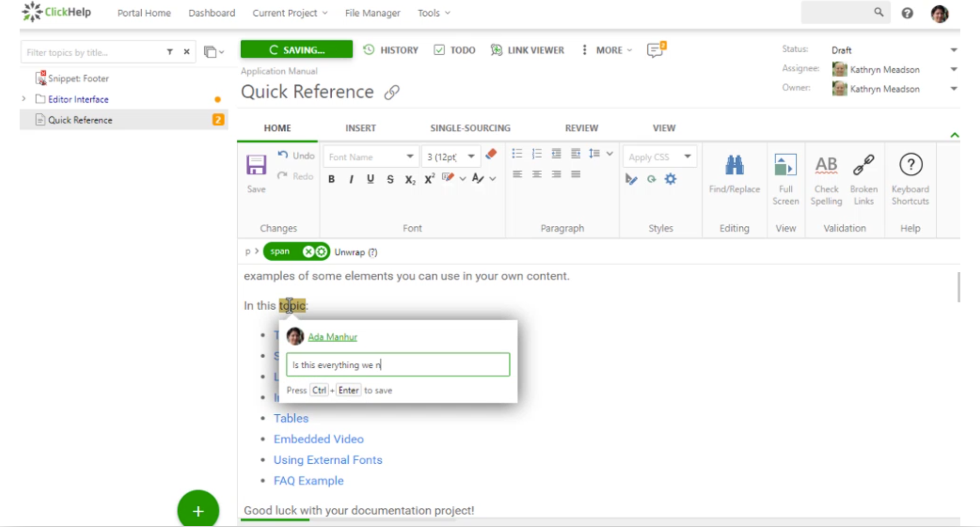Open the comments panel with 2 notifications
This screenshot has height=527, width=980.
coord(655,49)
